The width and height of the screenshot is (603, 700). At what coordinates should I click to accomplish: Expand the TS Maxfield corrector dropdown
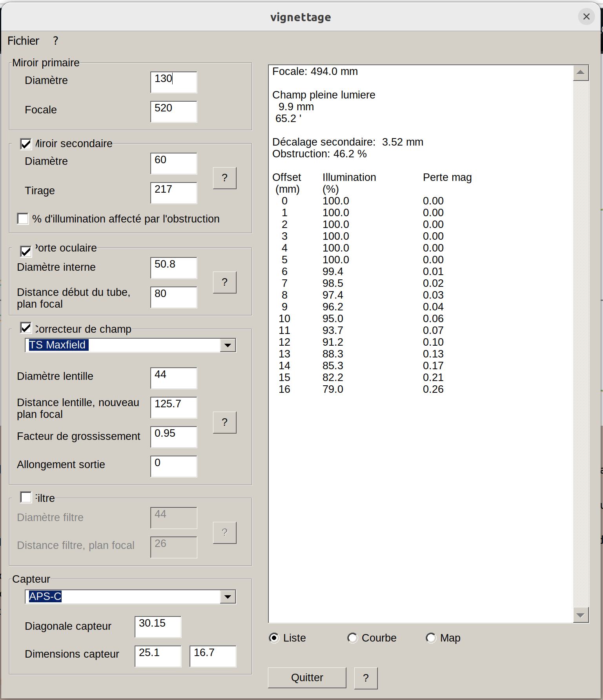coord(228,345)
